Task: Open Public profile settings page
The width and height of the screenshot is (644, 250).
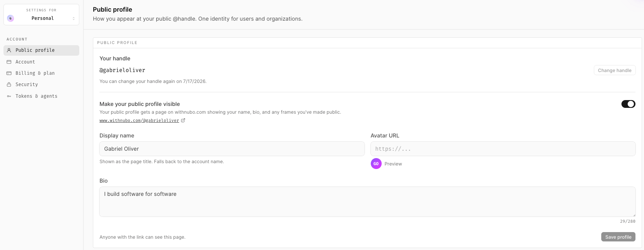Action: [x=41, y=50]
